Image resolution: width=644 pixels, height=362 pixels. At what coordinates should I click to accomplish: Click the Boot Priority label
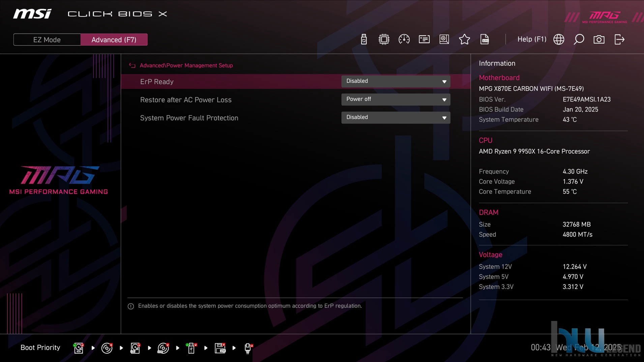tap(40, 348)
